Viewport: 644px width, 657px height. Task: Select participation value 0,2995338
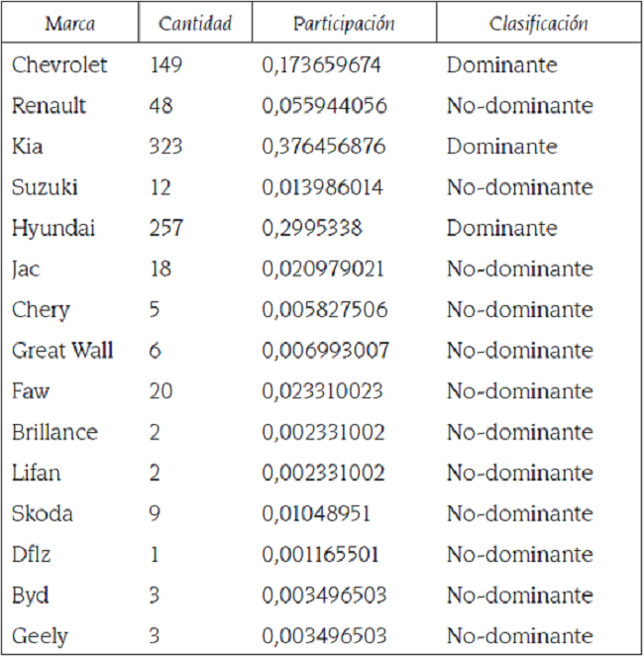tap(312, 228)
